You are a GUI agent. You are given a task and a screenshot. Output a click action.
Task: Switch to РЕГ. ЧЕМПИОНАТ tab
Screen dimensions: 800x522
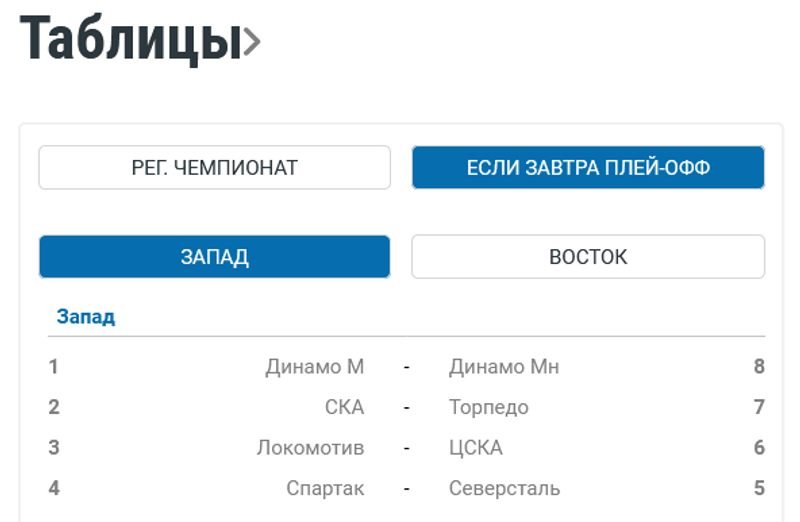pos(214,168)
